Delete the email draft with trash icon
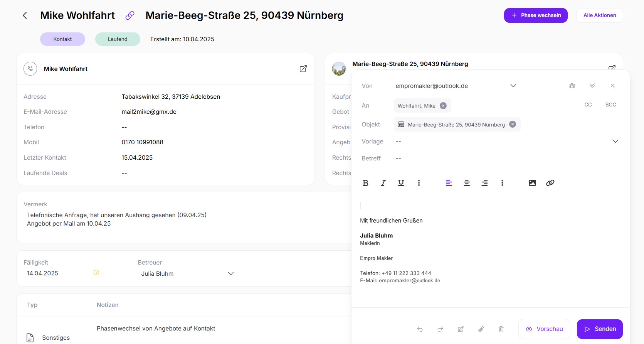644x344 pixels. [501, 329]
